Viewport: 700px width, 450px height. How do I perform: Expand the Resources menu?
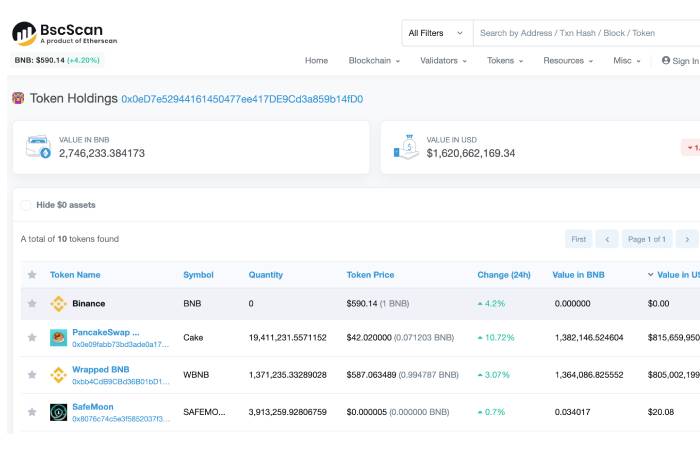tap(568, 61)
